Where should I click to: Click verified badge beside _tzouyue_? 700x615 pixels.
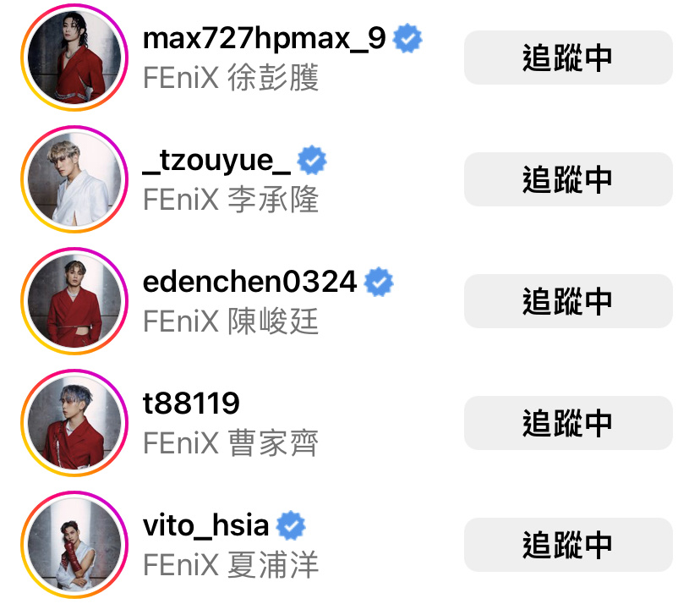312,160
